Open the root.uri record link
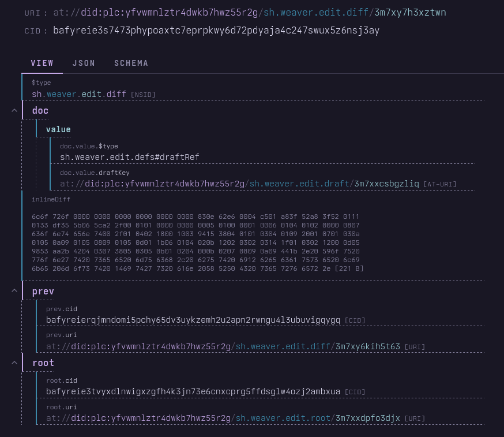 coord(225,418)
